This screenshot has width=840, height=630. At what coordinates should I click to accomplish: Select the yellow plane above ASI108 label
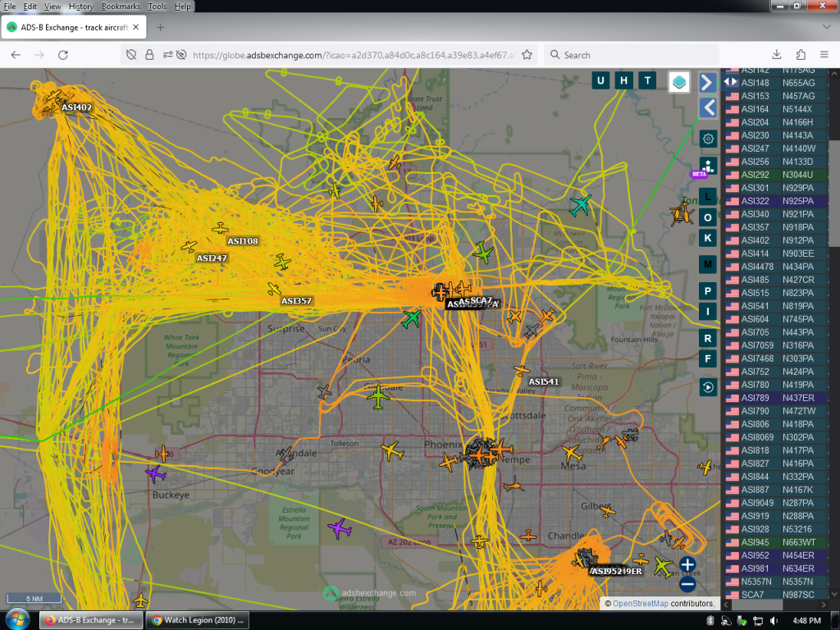click(220, 229)
